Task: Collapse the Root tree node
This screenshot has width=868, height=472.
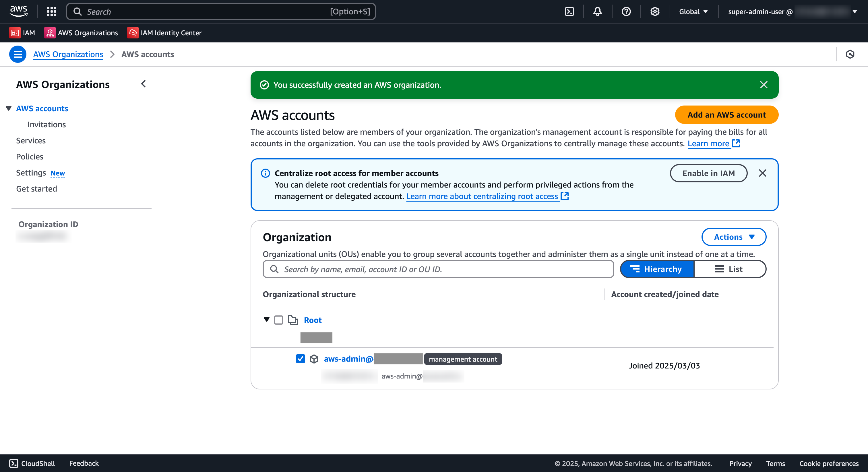Action: point(267,320)
